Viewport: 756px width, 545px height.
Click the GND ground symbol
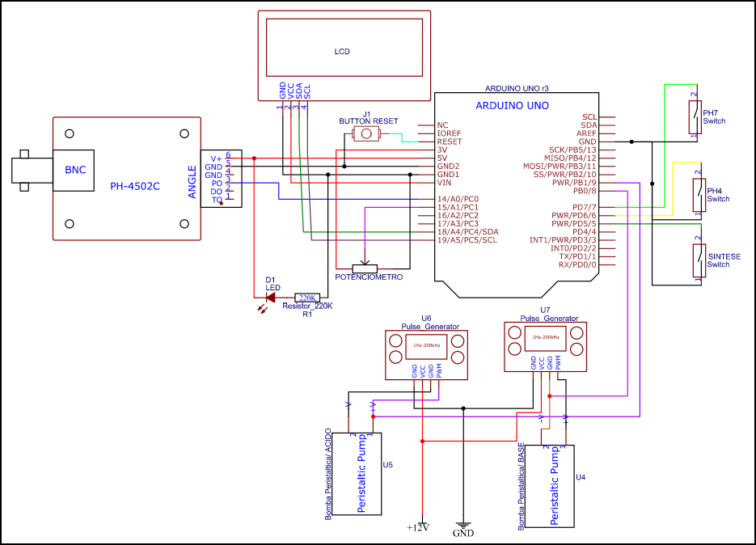(463, 530)
